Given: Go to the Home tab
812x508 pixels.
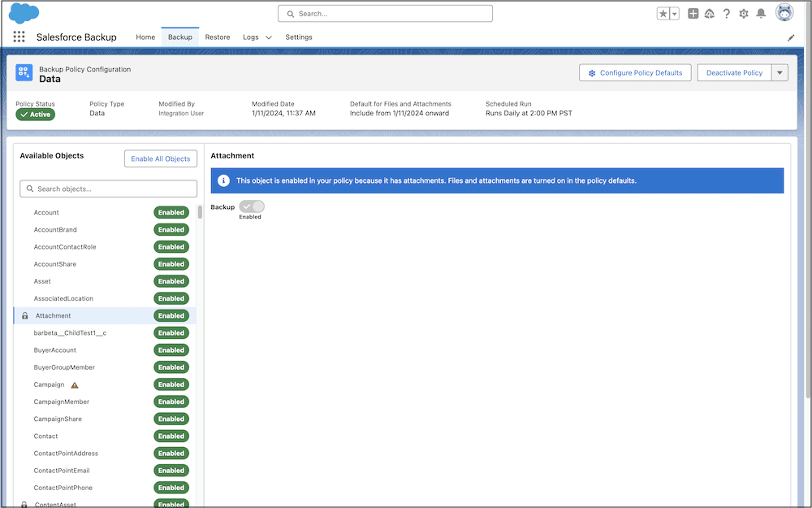Looking at the screenshot, I should (x=145, y=37).
